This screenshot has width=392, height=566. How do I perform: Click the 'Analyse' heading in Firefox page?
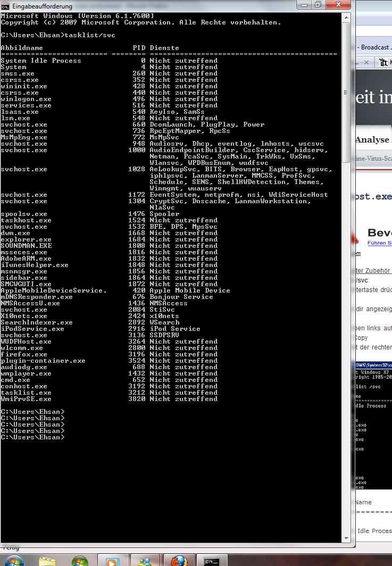pos(372,140)
